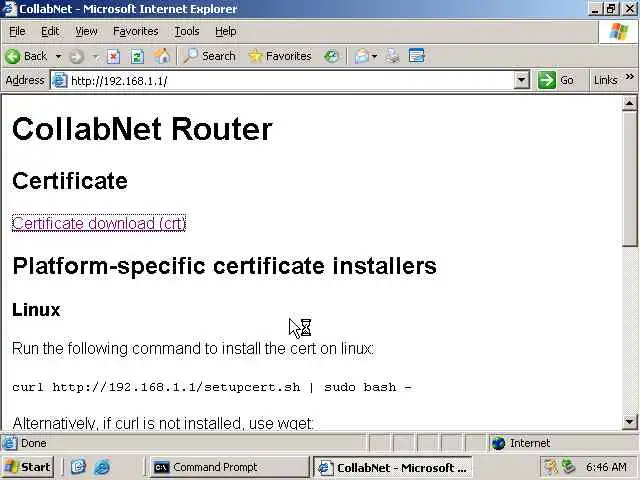Click the Internet zone status icon
Viewport: 640px width, 480px height.
click(x=498, y=443)
